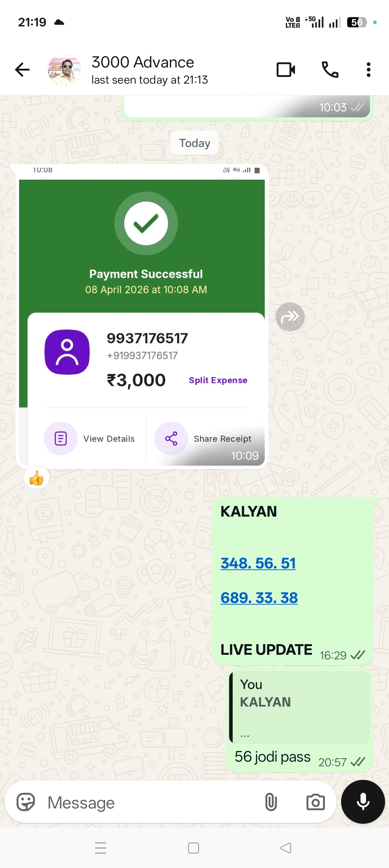The image size is (389, 868).
Task: Open Android recent apps menu button
Action: click(x=100, y=848)
